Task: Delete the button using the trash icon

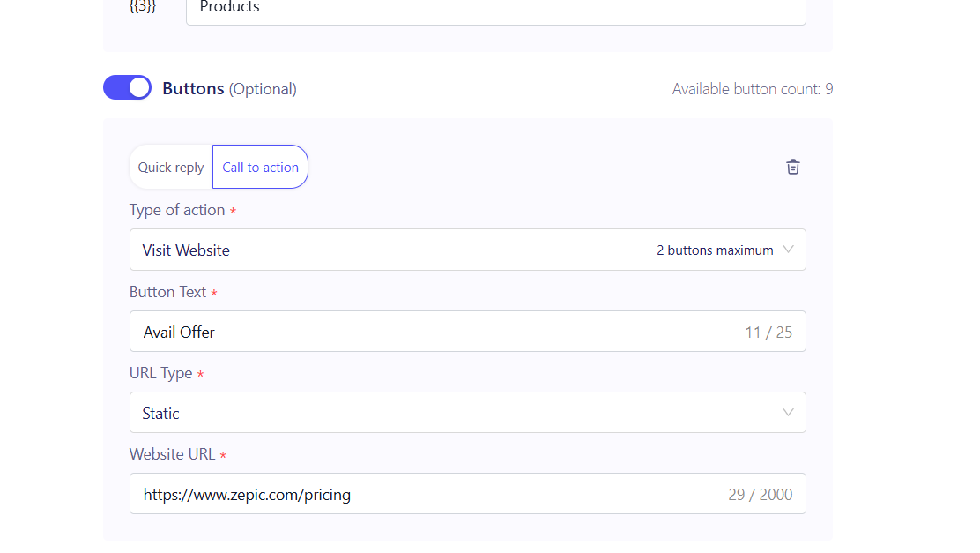Action: tap(793, 167)
